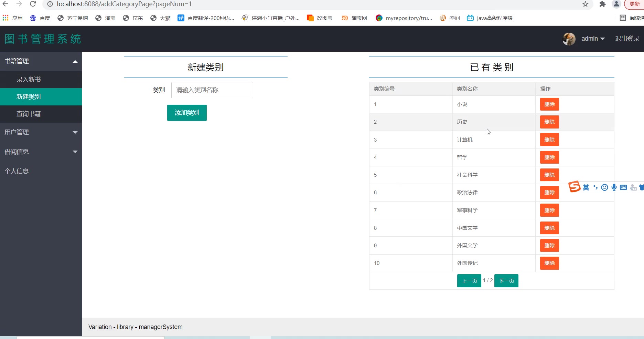Open the Chrome profile avatar icon

pyautogui.click(x=616, y=4)
